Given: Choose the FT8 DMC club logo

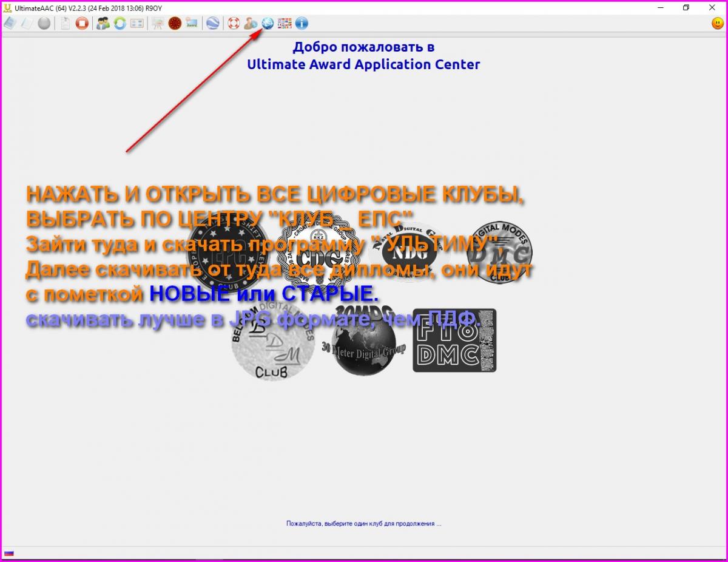Looking at the screenshot, I should [x=454, y=340].
